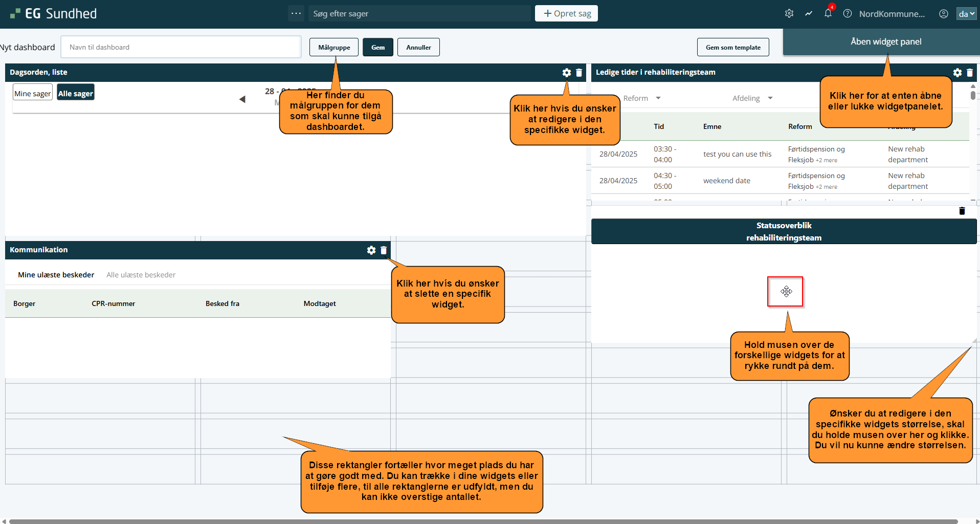
Task: Edit the Dagsorden, liste widget settings
Action: click(567, 73)
